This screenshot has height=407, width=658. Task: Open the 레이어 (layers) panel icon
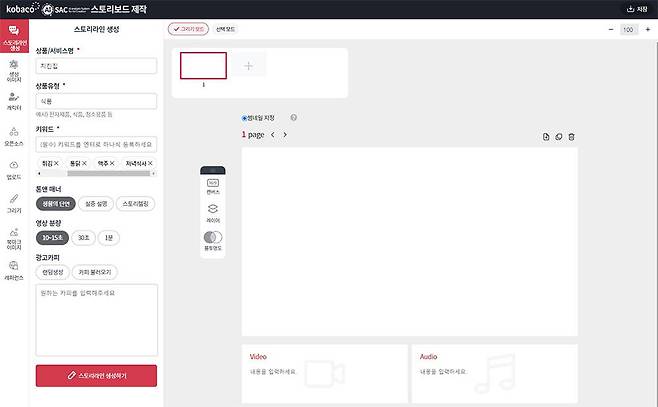coord(212,212)
